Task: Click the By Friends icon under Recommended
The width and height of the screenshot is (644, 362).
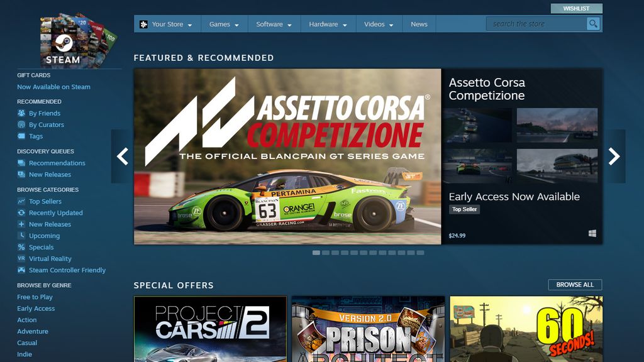Action: tap(21, 113)
